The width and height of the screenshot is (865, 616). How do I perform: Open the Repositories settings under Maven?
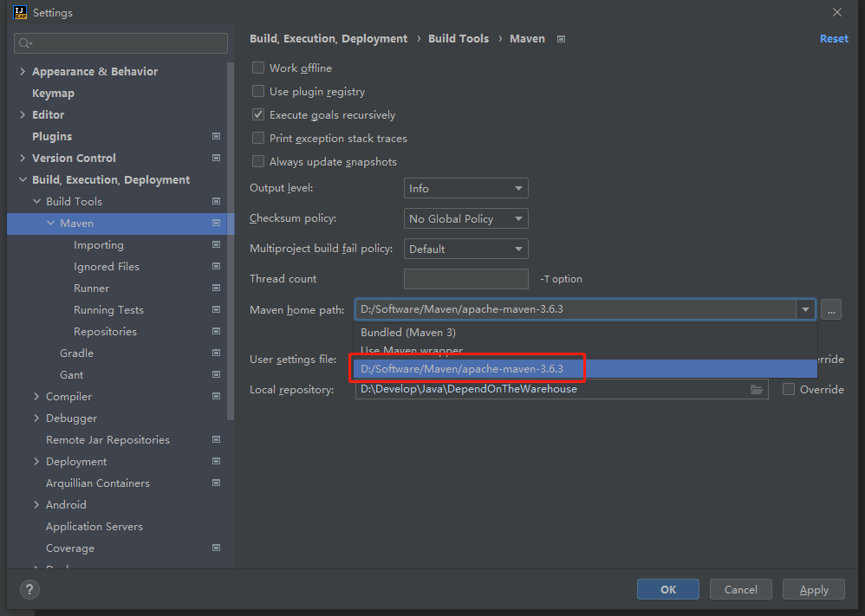coord(105,331)
